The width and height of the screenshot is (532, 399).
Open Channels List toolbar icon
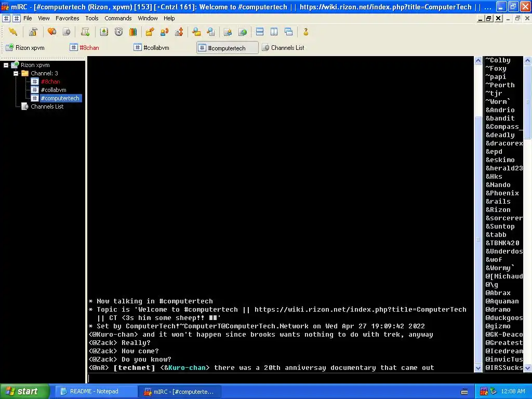[66, 32]
